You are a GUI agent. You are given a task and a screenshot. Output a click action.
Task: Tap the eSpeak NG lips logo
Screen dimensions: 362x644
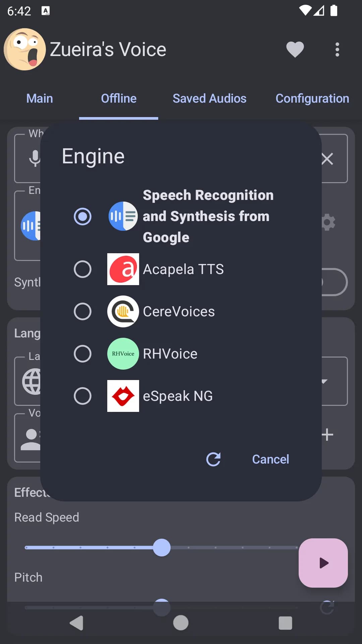click(123, 396)
